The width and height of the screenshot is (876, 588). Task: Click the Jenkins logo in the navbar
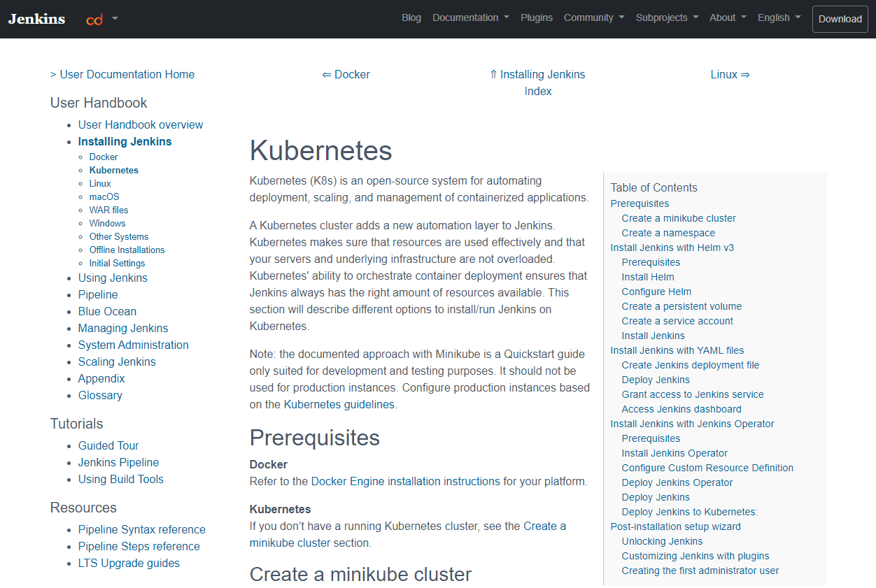36,19
